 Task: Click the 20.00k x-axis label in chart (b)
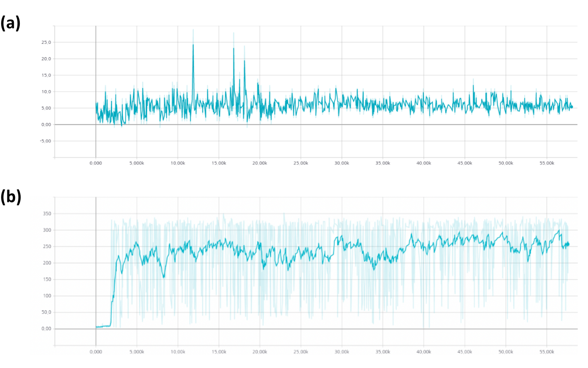(260, 352)
